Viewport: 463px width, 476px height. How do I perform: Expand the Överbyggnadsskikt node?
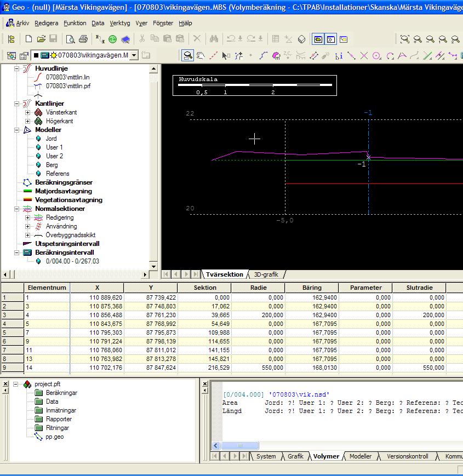click(27, 236)
